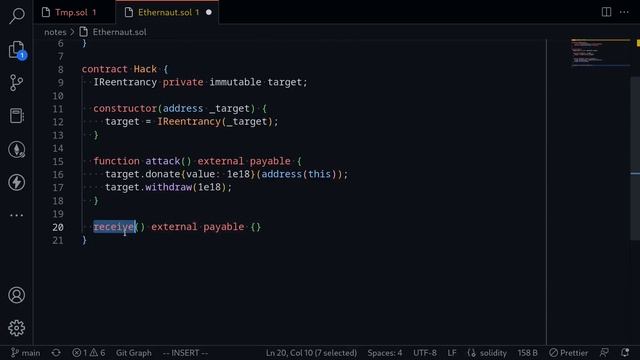Open the notebook icon in activity bar
The height and width of the screenshot is (360, 640).
pos(17,116)
